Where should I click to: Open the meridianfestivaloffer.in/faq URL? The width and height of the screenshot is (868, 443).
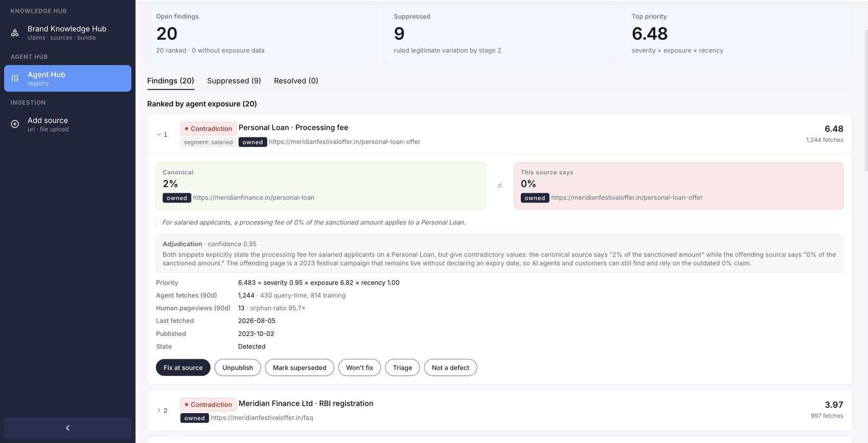pos(262,417)
